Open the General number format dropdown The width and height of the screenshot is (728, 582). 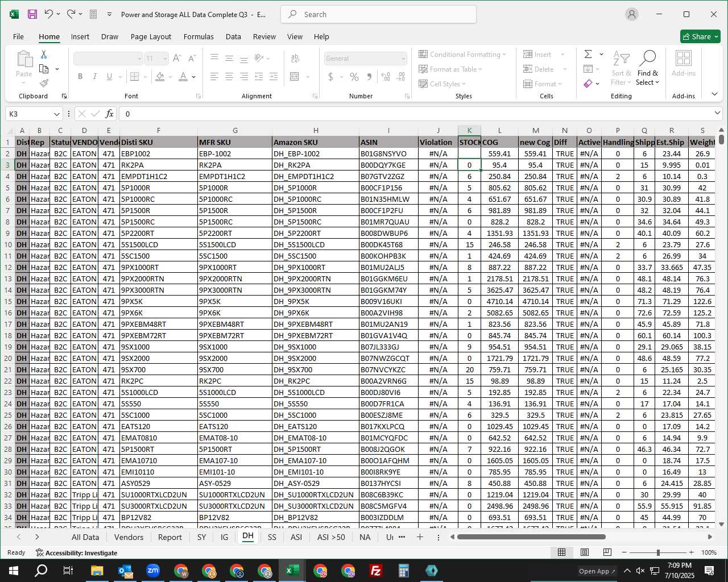pos(403,59)
